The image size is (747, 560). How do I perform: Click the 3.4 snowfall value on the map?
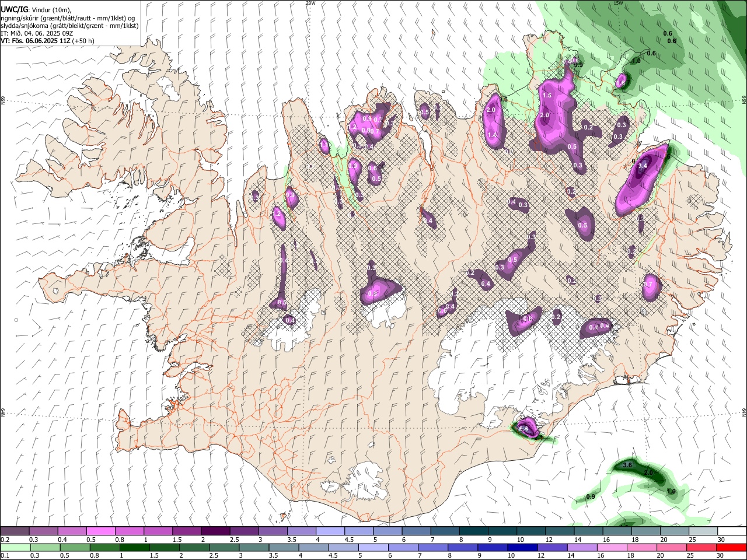[x=643, y=166]
